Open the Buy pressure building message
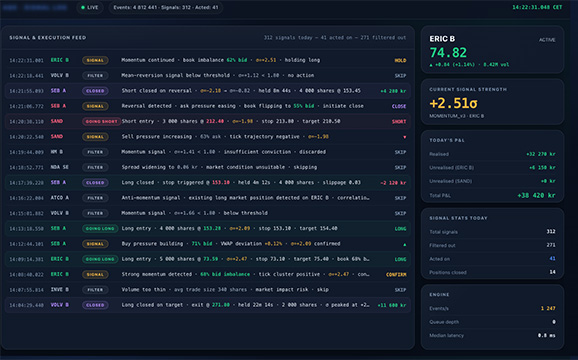The height and width of the screenshot is (360, 578). click(x=231, y=244)
